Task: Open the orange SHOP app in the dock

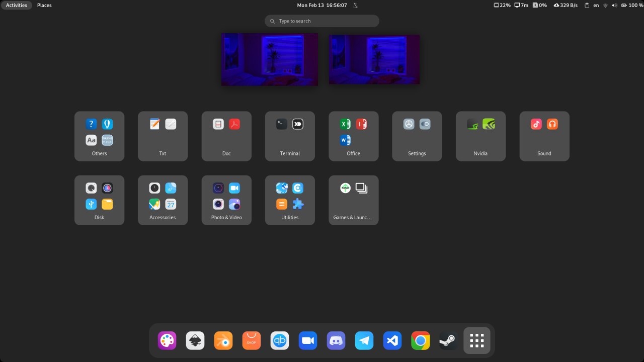Action: pyautogui.click(x=252, y=341)
